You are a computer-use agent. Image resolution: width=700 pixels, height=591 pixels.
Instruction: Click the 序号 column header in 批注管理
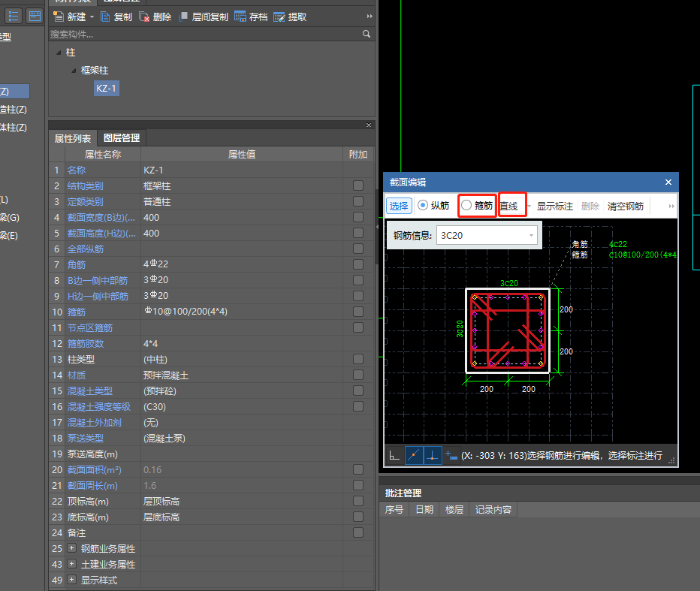click(394, 510)
